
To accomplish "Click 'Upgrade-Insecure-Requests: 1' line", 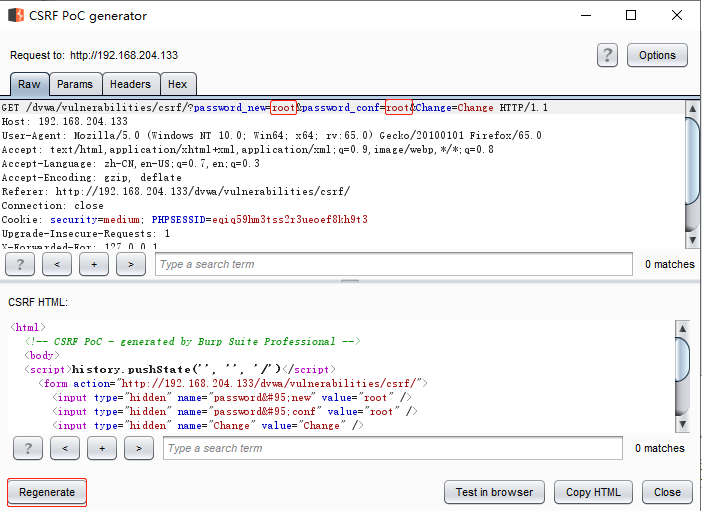I will pos(86,233).
